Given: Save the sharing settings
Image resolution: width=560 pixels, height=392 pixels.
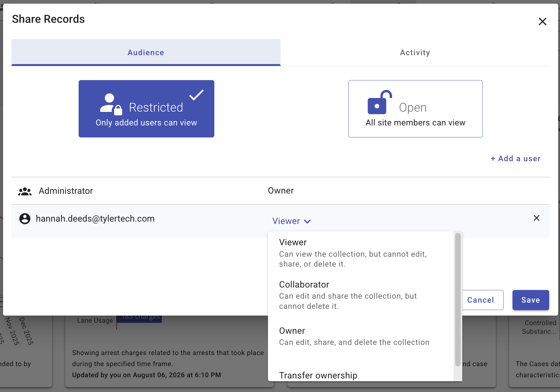Looking at the screenshot, I should pos(531,300).
